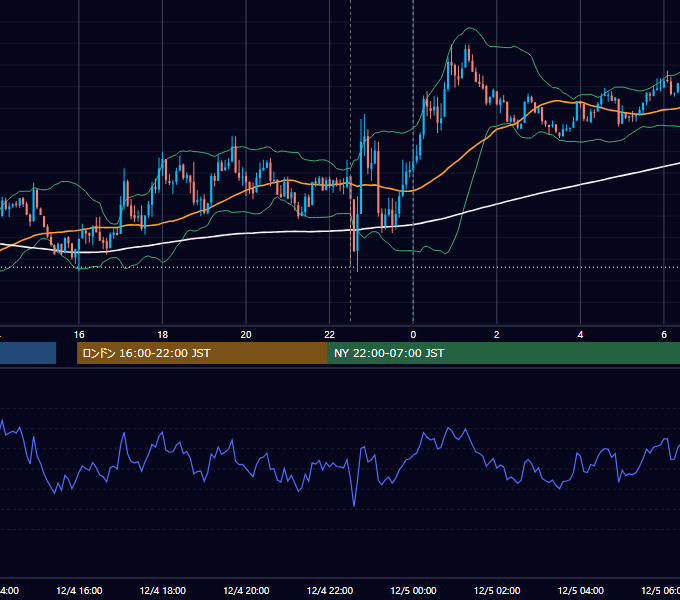
Task: Click the blue session bar before London
Action: [x=28, y=353]
